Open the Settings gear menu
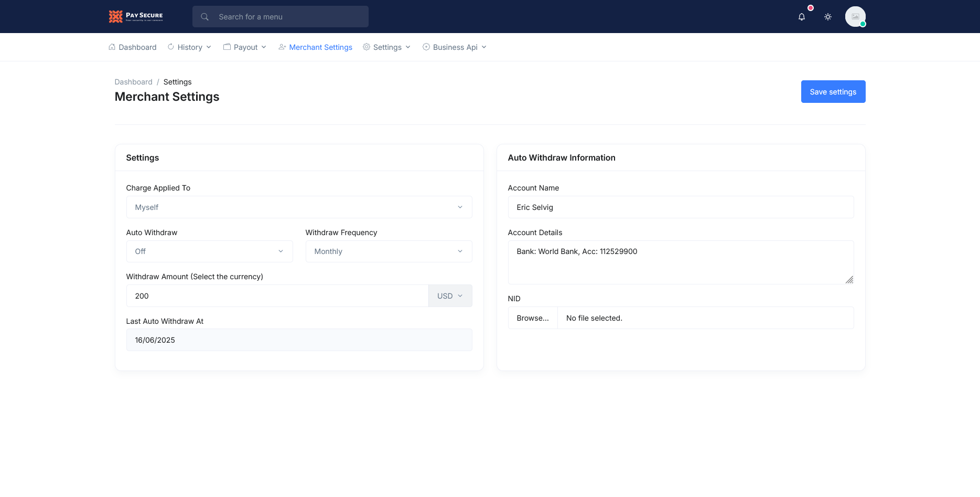 (386, 47)
